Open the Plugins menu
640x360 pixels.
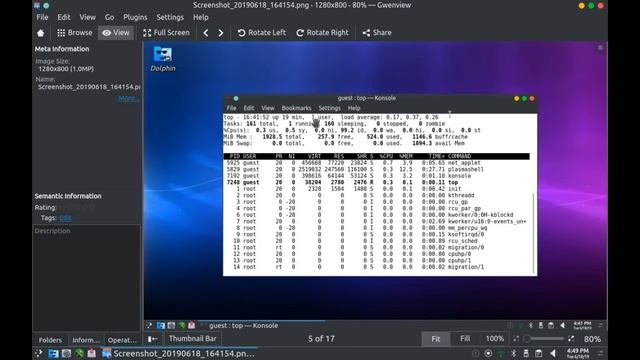135,17
